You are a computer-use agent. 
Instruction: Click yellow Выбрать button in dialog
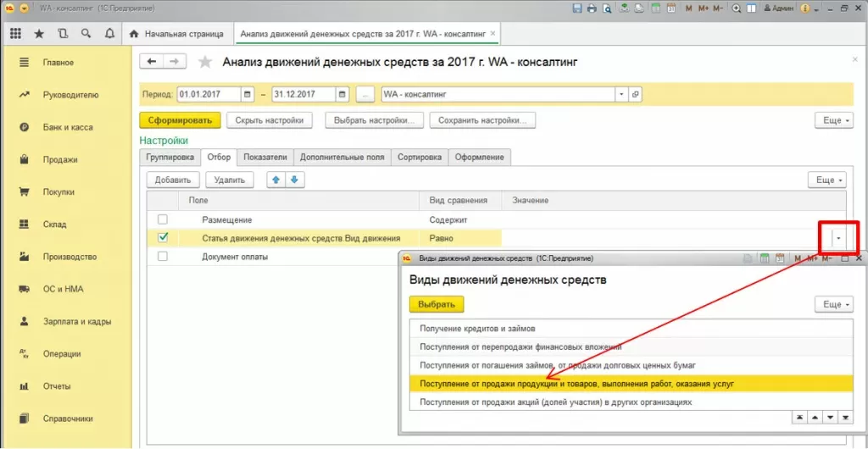point(437,304)
